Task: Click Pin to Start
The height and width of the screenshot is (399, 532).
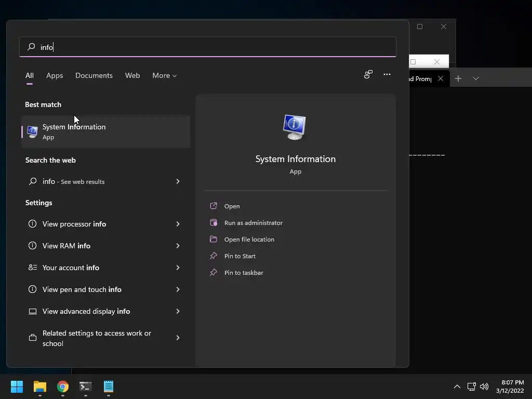Action: click(240, 256)
